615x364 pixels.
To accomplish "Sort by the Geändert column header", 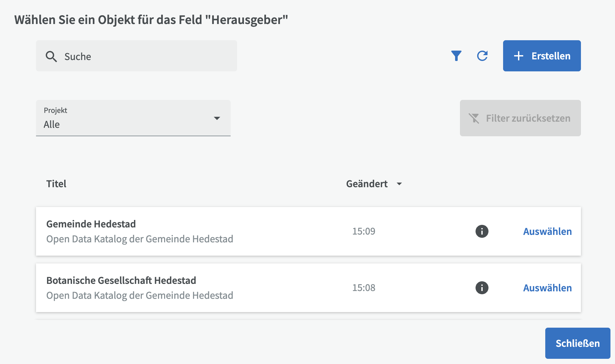I will (x=367, y=184).
